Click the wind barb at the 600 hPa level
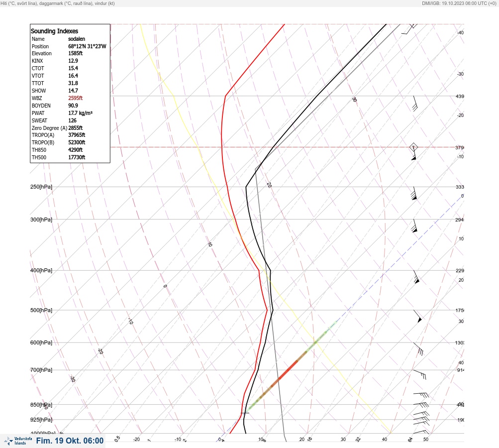The image size is (499, 448). (x=418, y=349)
